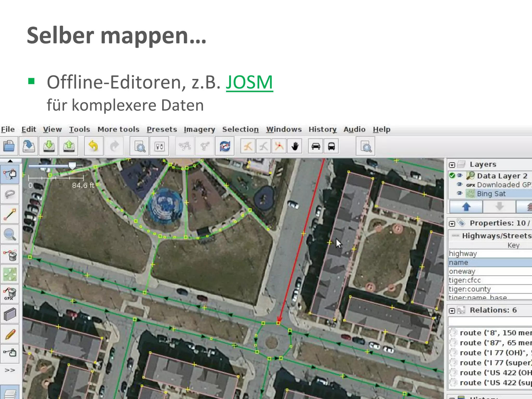Click the GPX trash tool icon
Viewport: 532px width, 399px height.
coord(10,294)
